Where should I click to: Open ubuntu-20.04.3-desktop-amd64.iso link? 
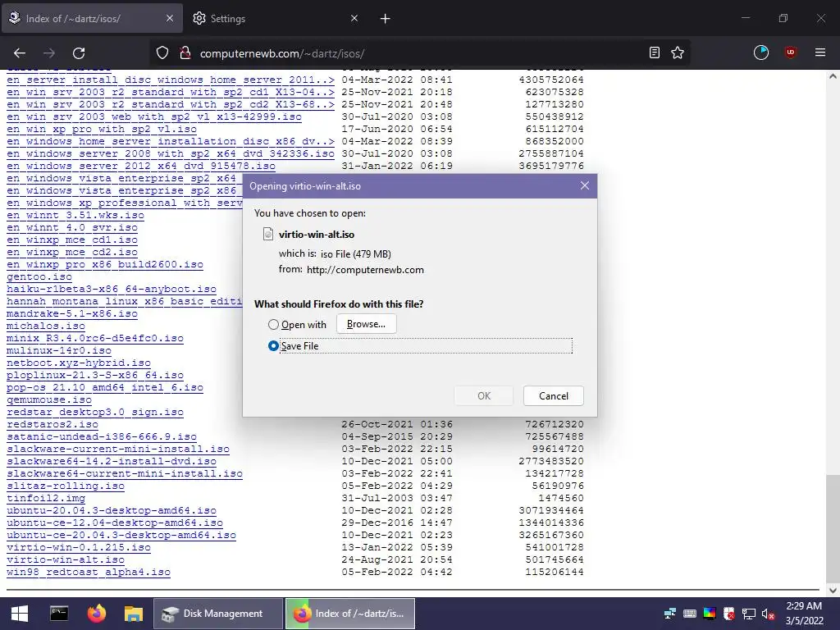click(x=112, y=511)
